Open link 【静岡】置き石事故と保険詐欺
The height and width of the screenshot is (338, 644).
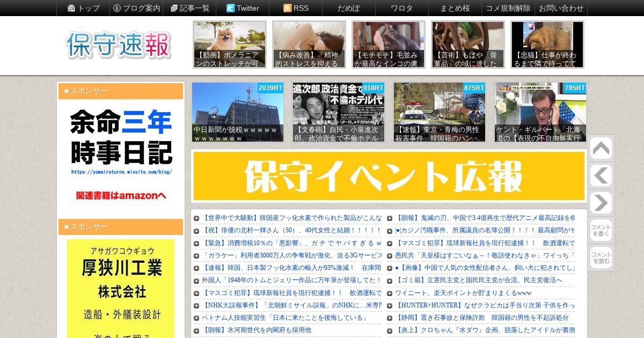[482, 318]
